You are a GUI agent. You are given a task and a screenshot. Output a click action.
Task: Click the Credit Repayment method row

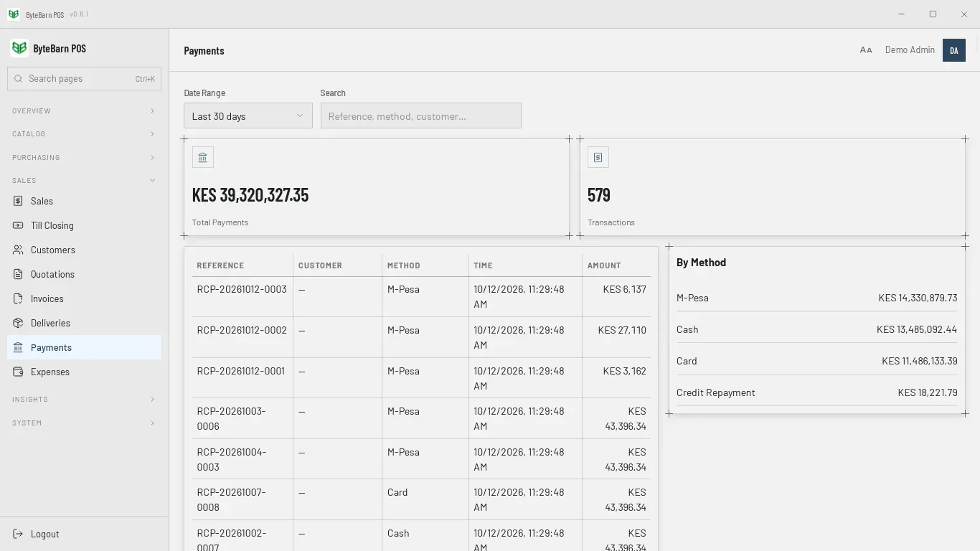[x=816, y=393]
